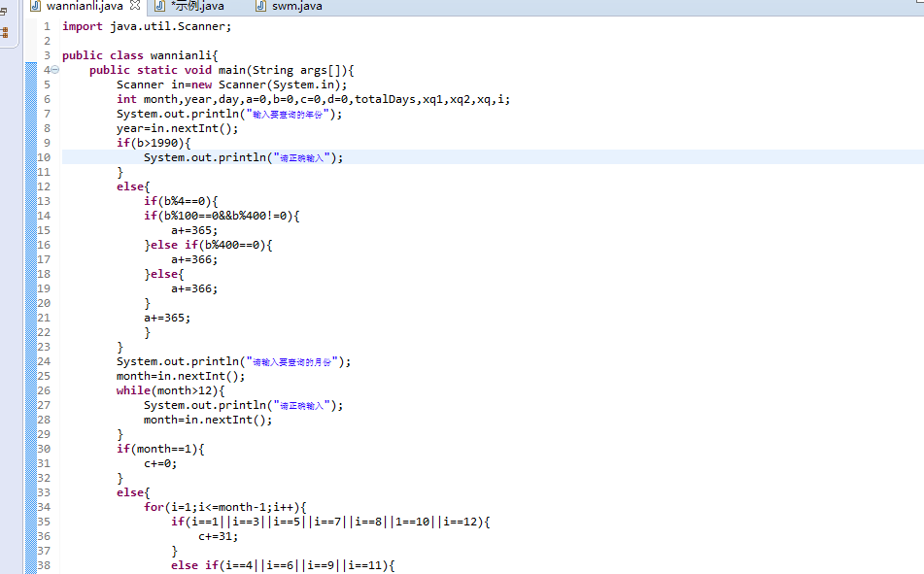The width and height of the screenshot is (924, 574).
Task: Click 'a+=366;' on line 19
Action: point(194,288)
